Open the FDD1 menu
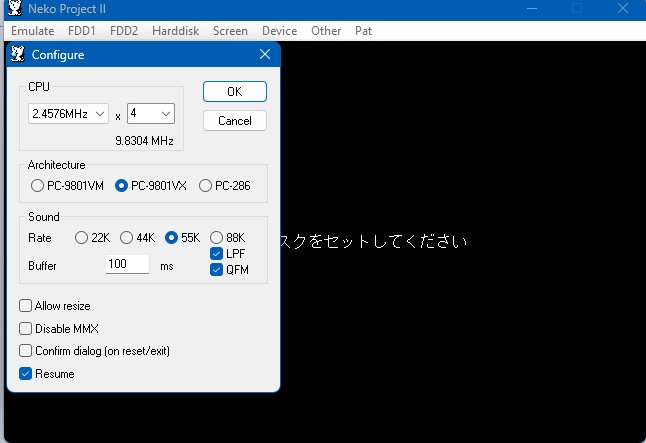This screenshot has width=646, height=443. [x=82, y=31]
